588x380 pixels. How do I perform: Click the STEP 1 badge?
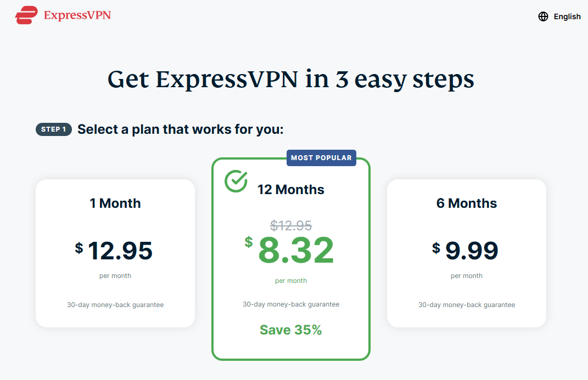54,129
